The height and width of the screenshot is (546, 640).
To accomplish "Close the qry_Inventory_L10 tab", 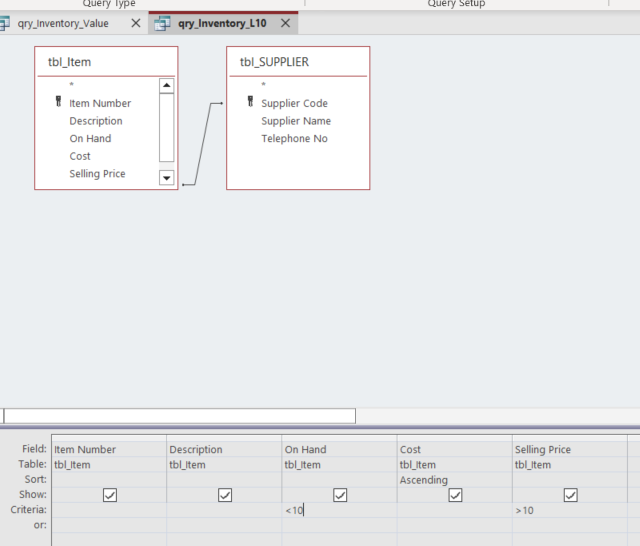I will tap(286, 23).
